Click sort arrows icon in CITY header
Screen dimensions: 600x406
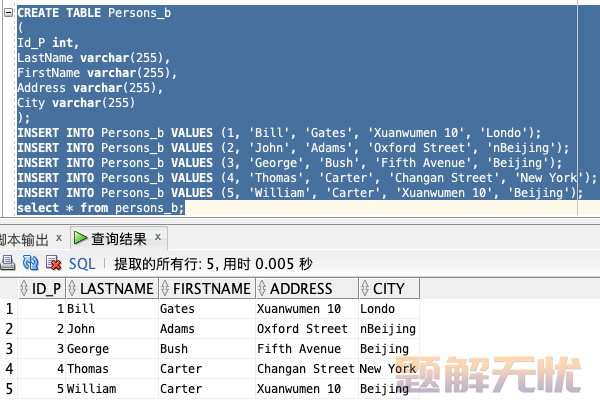click(x=365, y=289)
